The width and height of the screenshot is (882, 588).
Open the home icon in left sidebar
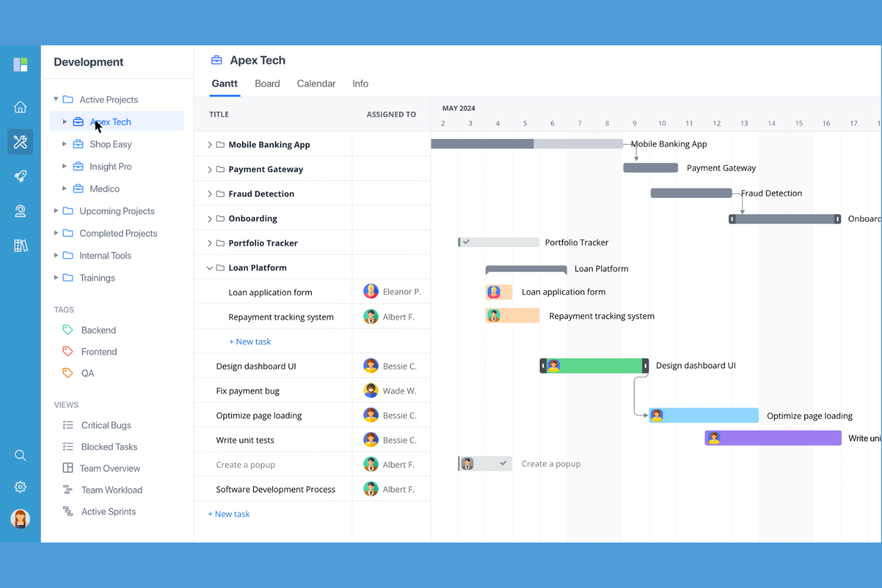pos(20,107)
